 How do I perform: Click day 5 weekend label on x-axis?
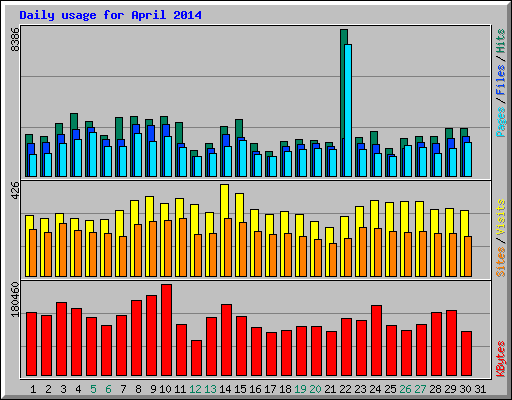pyautogui.click(x=93, y=389)
